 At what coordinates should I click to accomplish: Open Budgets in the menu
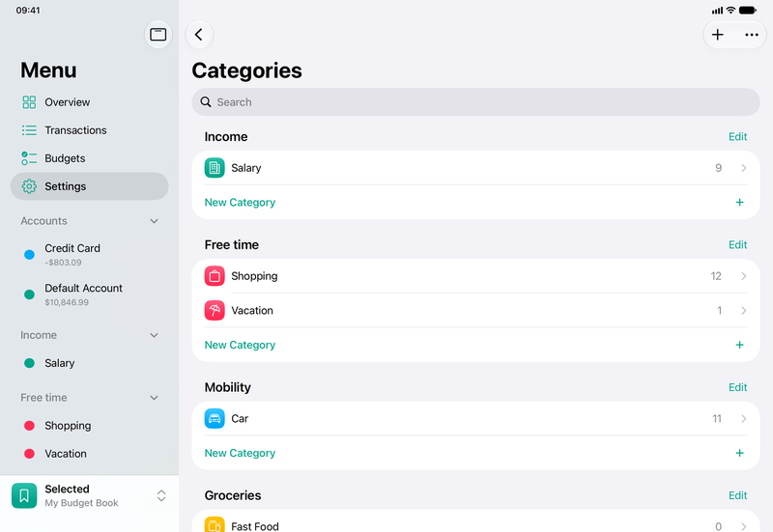(89, 158)
